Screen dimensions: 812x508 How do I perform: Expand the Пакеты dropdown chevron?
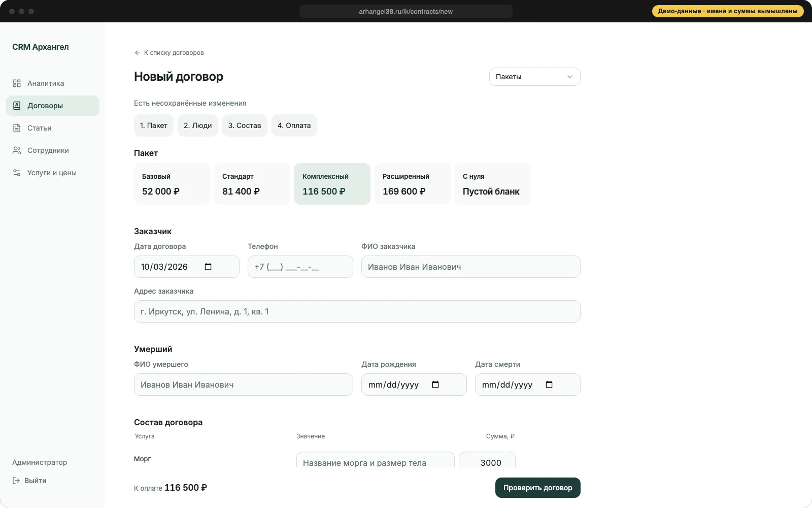click(x=570, y=77)
